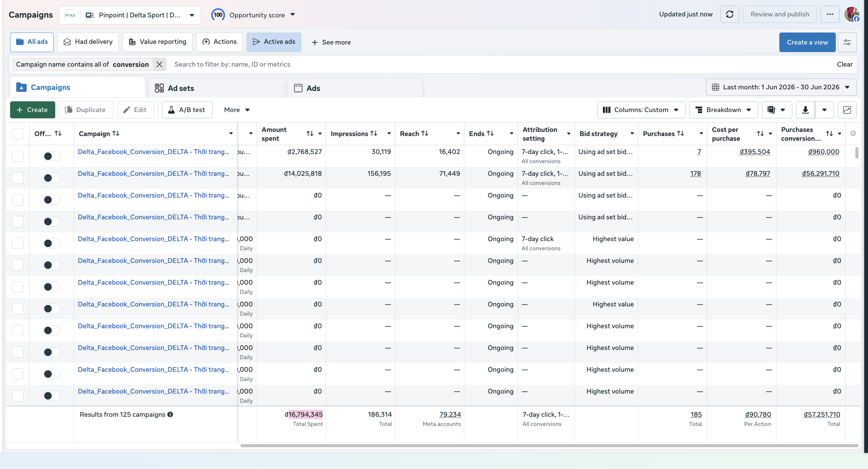The image size is (868, 469).
Task: Open the three-dot more options menu
Action: coord(830,14)
